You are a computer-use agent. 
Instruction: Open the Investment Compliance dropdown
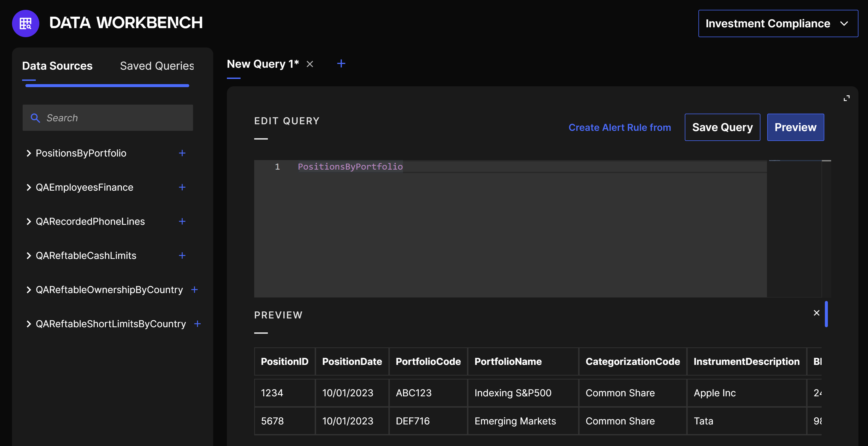click(778, 23)
